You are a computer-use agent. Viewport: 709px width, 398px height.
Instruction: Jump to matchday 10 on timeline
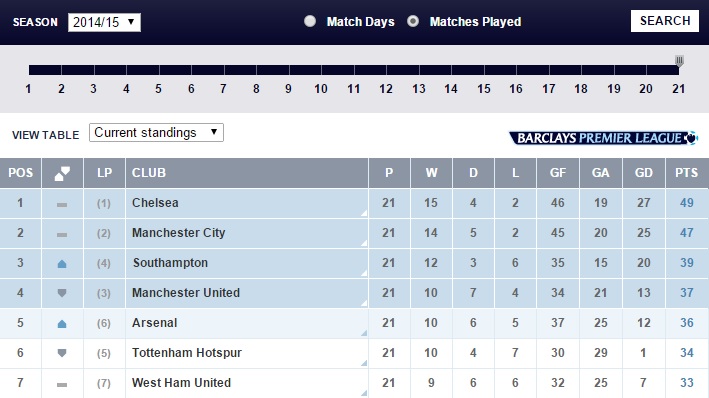(x=321, y=89)
